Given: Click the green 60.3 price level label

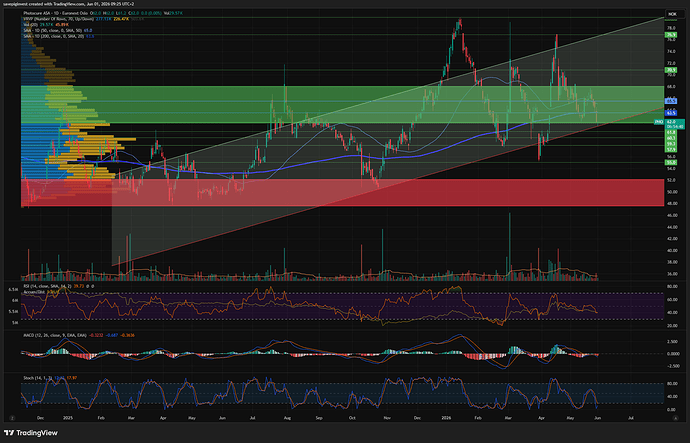Looking at the screenshot, I should [671, 138].
